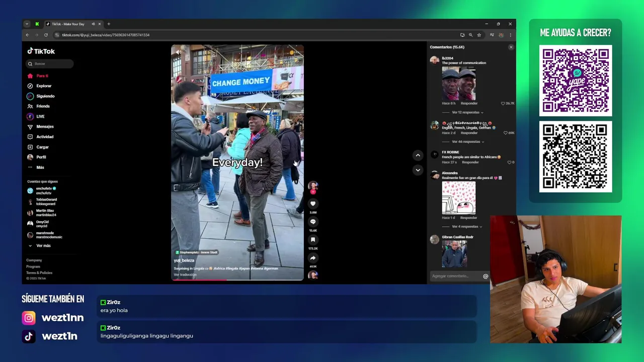Select the green pinned tab
This screenshot has height=362, width=644.
[x=37, y=24]
